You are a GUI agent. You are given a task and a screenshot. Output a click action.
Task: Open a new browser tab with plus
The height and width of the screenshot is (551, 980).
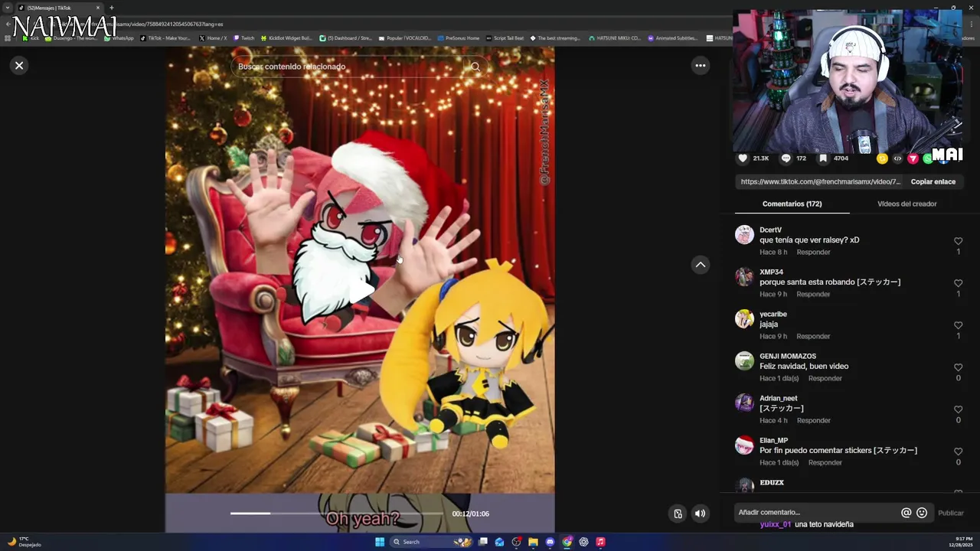pyautogui.click(x=111, y=8)
